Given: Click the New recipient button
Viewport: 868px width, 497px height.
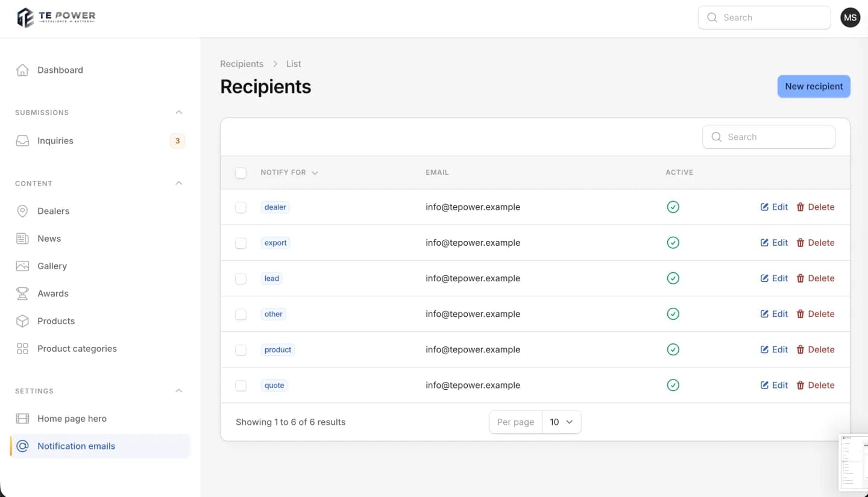Looking at the screenshot, I should pyautogui.click(x=814, y=86).
